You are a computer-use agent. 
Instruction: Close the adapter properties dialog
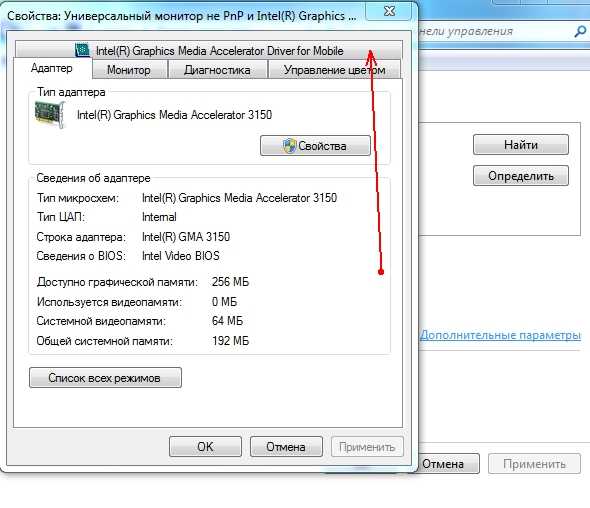pos(389,11)
